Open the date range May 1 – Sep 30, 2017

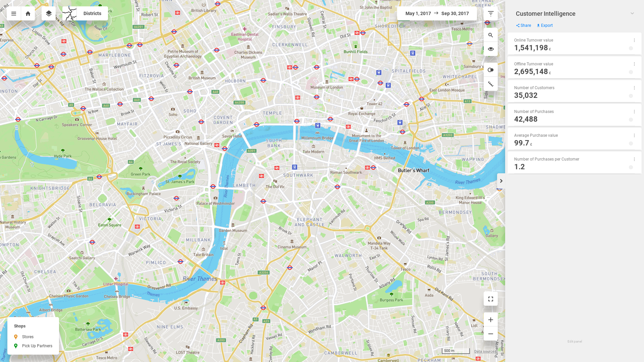pos(437,13)
